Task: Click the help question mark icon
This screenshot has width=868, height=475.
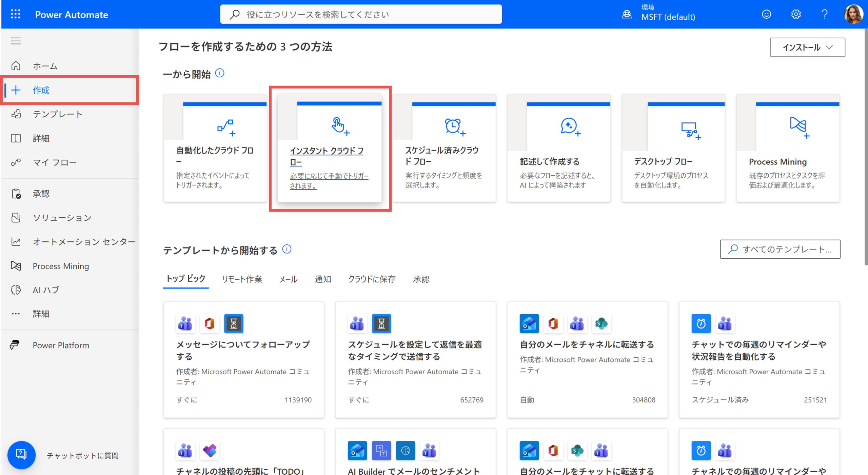Action: pos(825,14)
